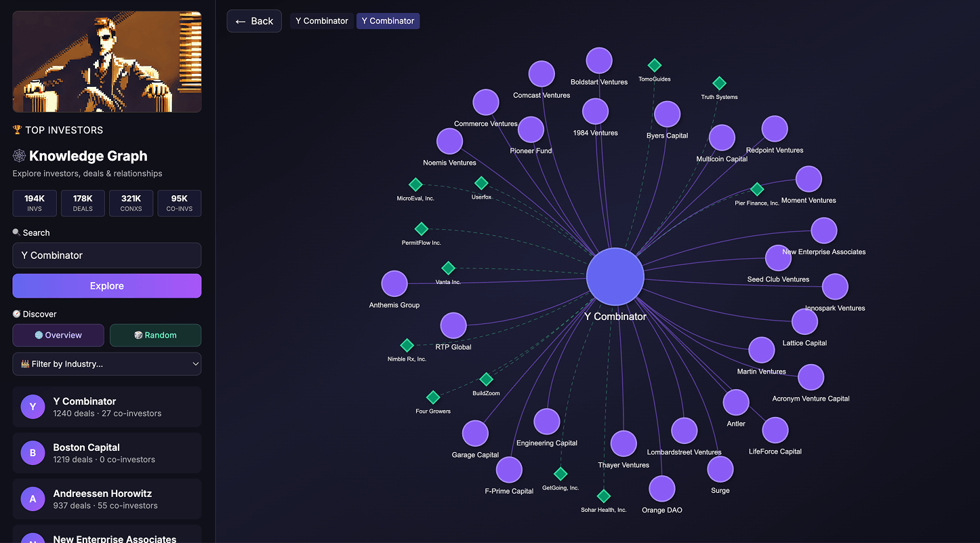Screen dimensions: 980x543
Task: Open the Martin Ventures node
Action: coord(762,350)
